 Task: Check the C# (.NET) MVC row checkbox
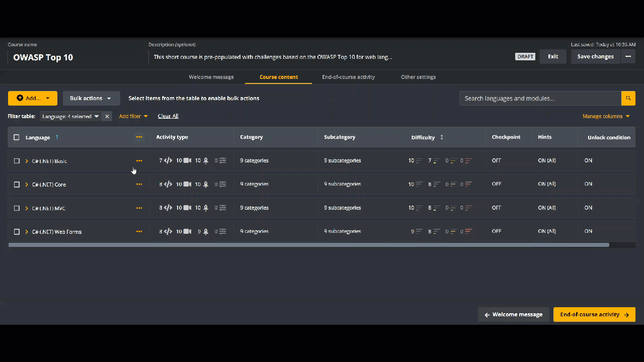coord(17,208)
